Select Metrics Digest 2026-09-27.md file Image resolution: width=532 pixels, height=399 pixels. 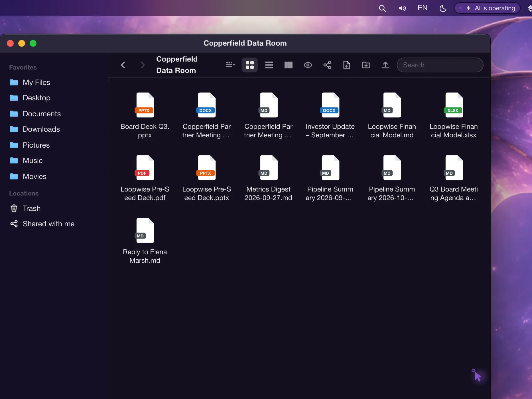point(268,178)
